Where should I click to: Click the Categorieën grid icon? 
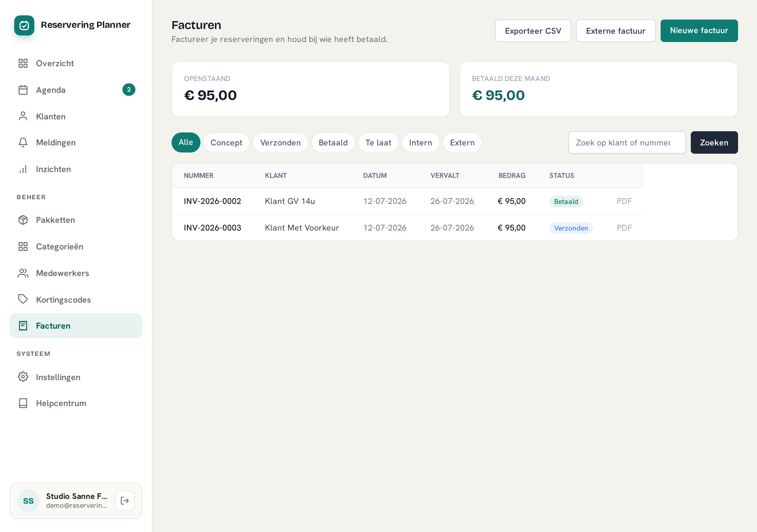[x=23, y=246]
